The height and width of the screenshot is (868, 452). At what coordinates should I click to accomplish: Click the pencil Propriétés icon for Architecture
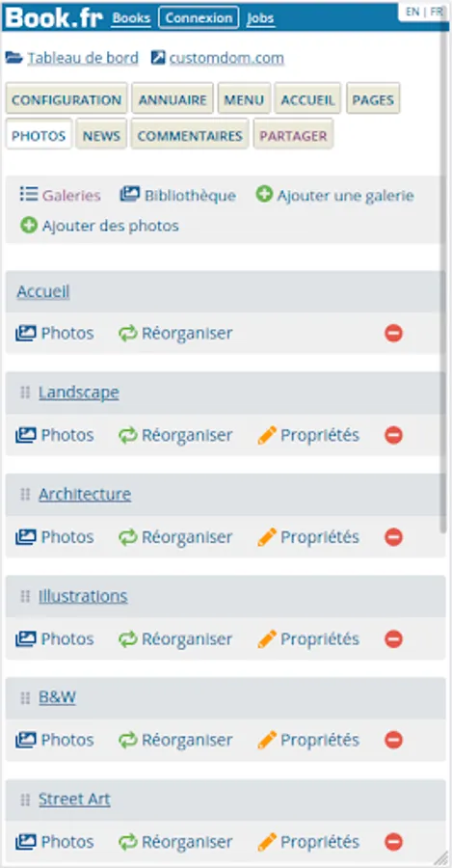267,537
